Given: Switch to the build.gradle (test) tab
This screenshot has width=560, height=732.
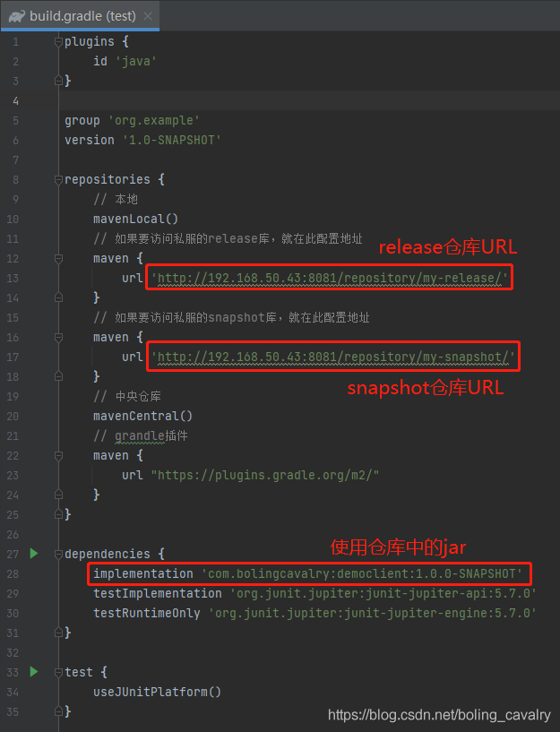Looking at the screenshot, I should (x=80, y=16).
